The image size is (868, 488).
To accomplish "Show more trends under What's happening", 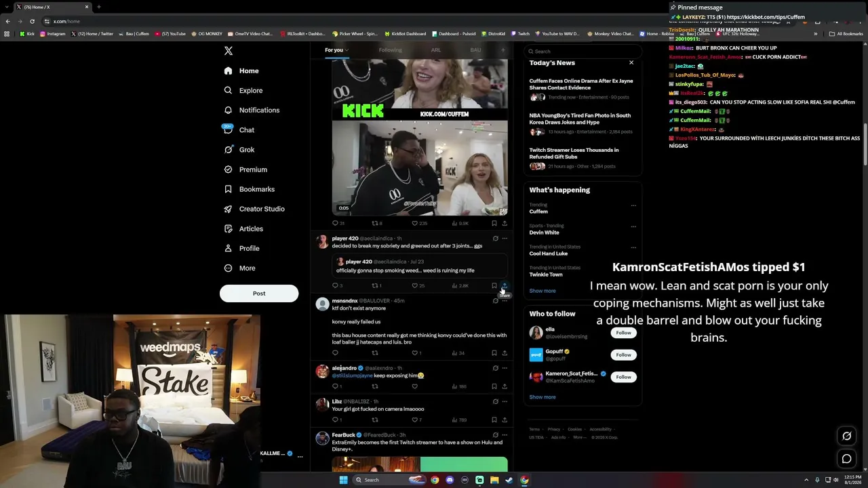I will pos(542,291).
